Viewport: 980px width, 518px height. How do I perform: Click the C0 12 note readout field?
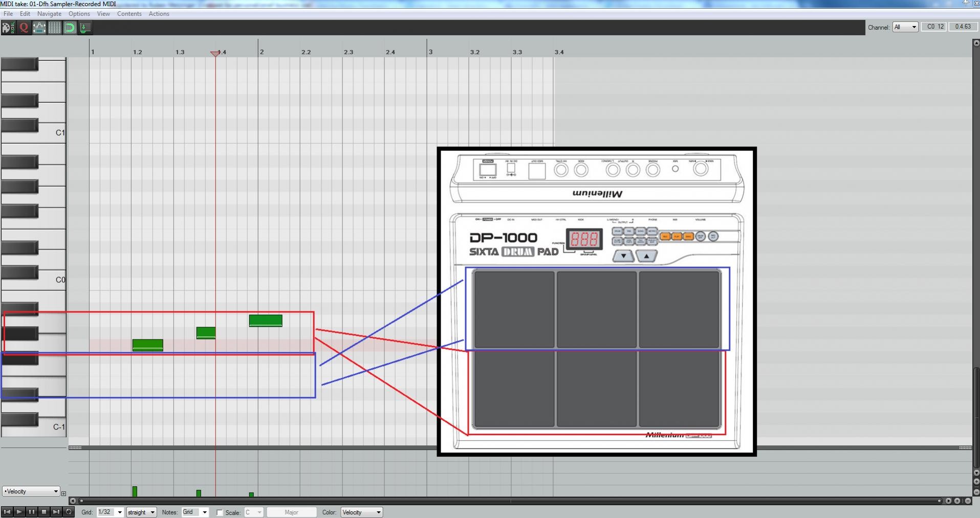point(934,27)
